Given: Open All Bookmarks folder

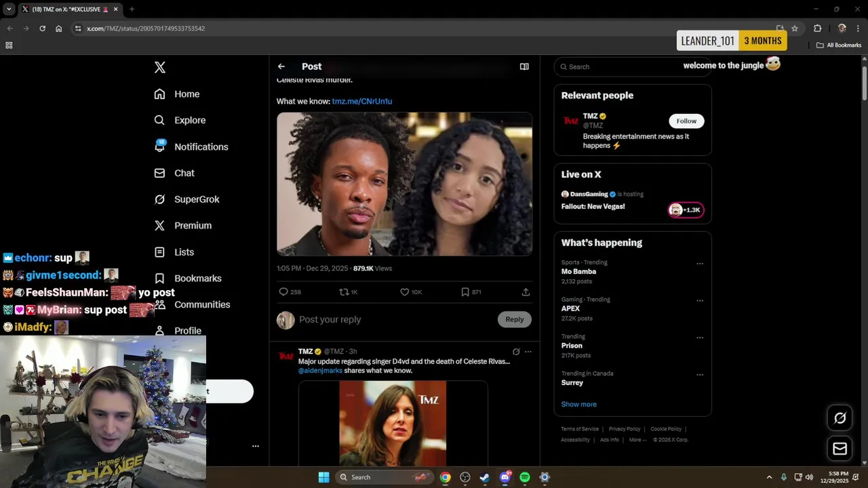Looking at the screenshot, I should (x=839, y=45).
